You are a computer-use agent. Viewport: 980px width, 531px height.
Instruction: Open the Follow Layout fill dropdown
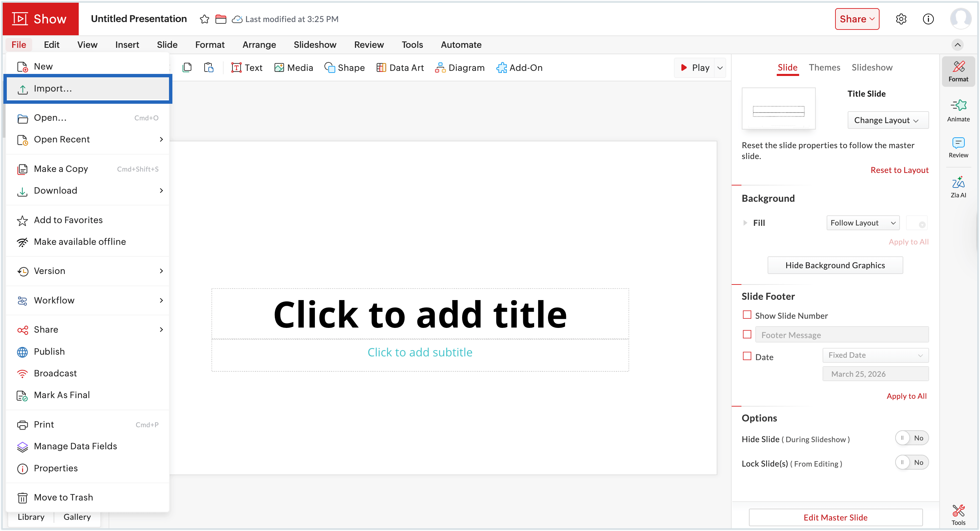(863, 223)
